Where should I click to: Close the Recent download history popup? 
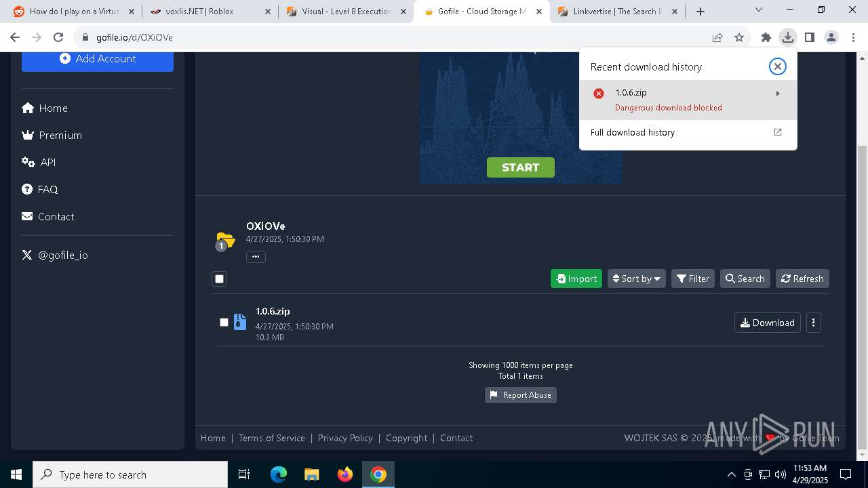(777, 66)
